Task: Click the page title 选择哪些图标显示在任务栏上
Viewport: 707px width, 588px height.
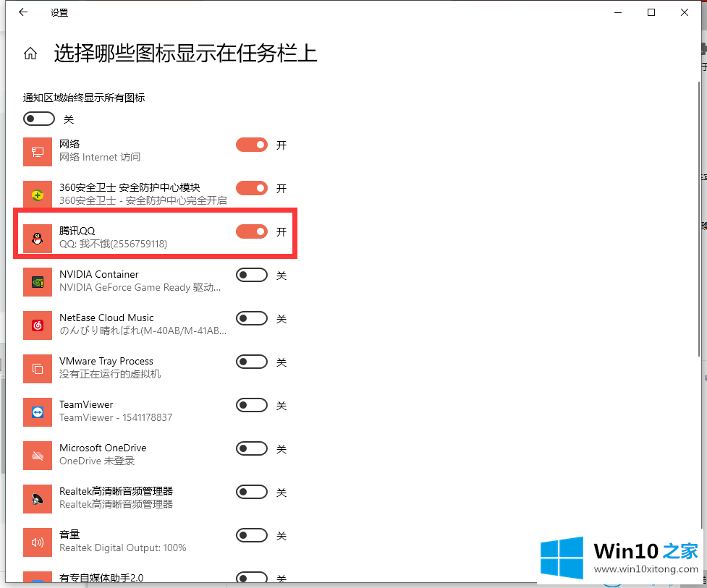Action: [185, 54]
